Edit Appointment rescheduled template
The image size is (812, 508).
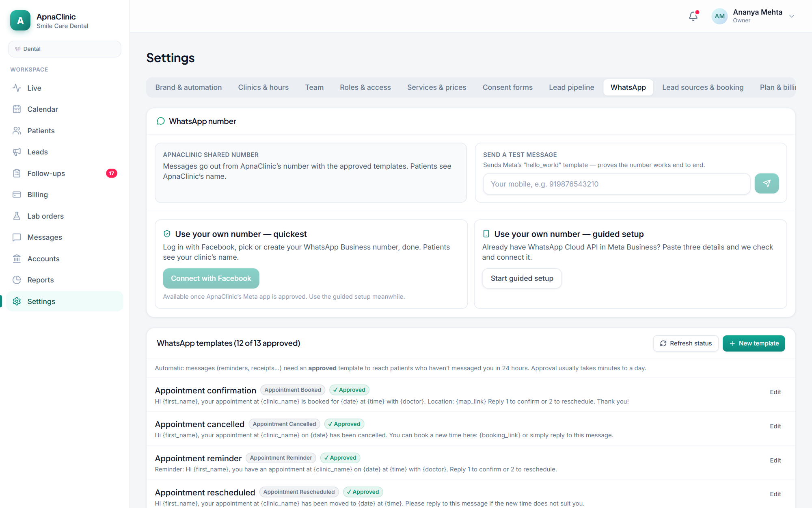coord(775,494)
